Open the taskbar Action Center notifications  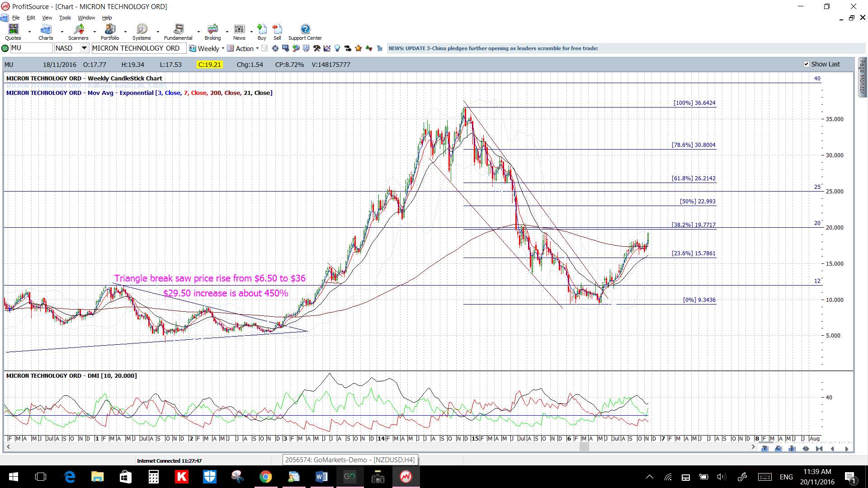click(850, 477)
